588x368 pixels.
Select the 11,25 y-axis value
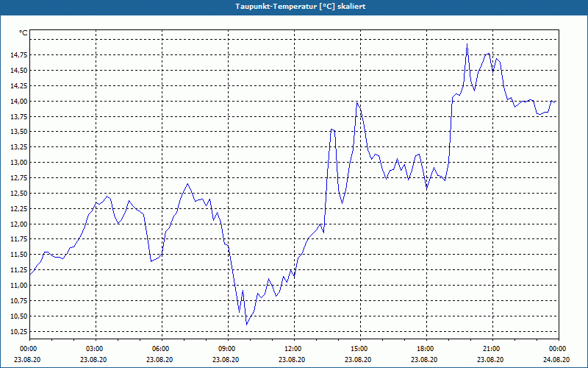(19, 270)
